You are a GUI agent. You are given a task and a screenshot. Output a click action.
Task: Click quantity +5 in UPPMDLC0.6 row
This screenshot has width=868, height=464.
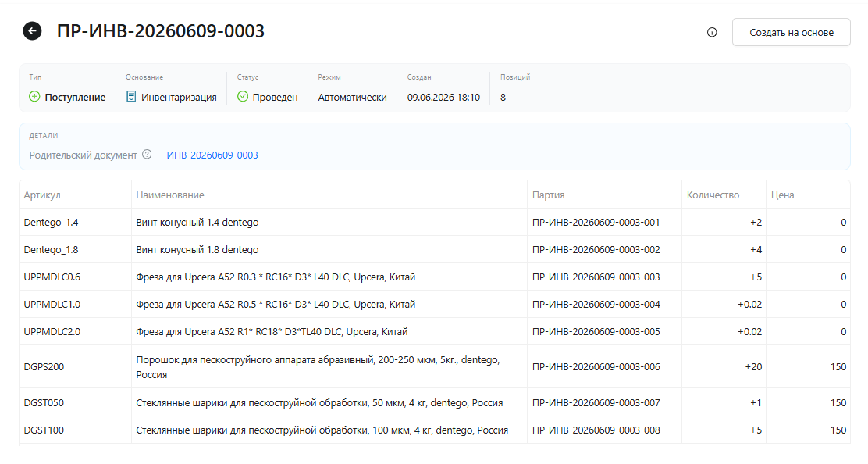tap(756, 277)
